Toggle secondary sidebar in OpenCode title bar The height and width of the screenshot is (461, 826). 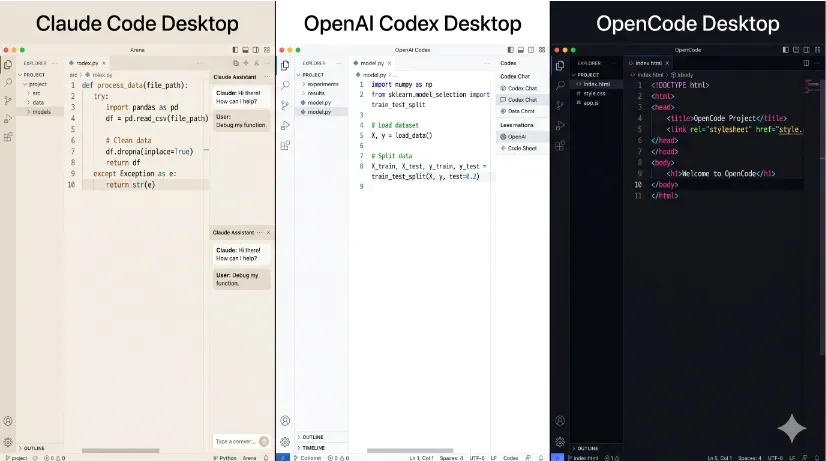807,50
